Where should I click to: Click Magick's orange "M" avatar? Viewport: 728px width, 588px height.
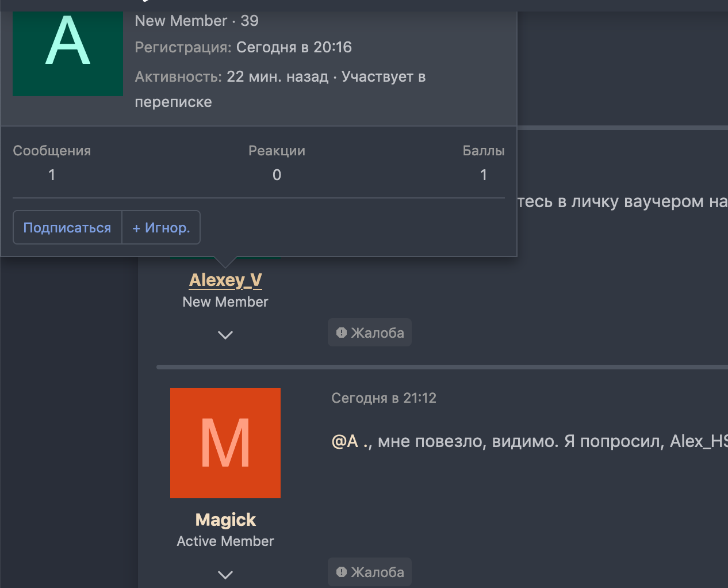pos(225,442)
